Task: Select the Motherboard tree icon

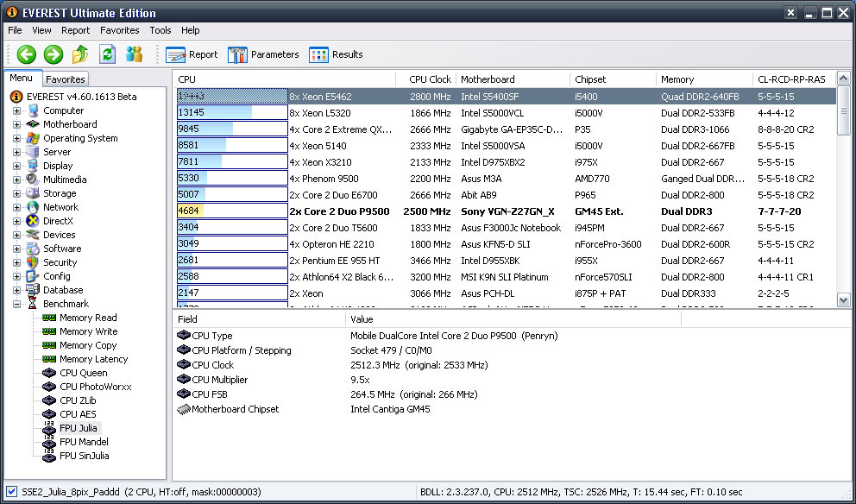Action: pos(33,124)
